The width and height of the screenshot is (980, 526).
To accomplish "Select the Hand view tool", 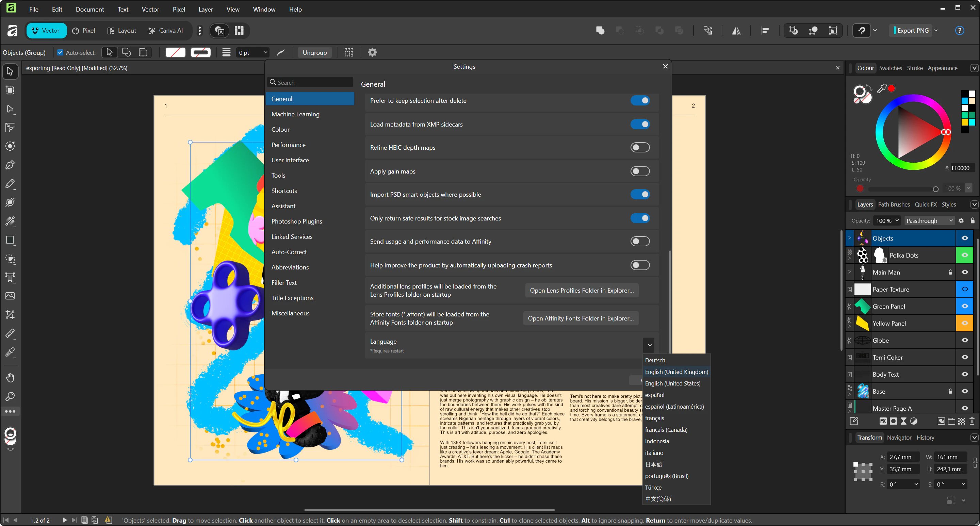I will (10, 378).
